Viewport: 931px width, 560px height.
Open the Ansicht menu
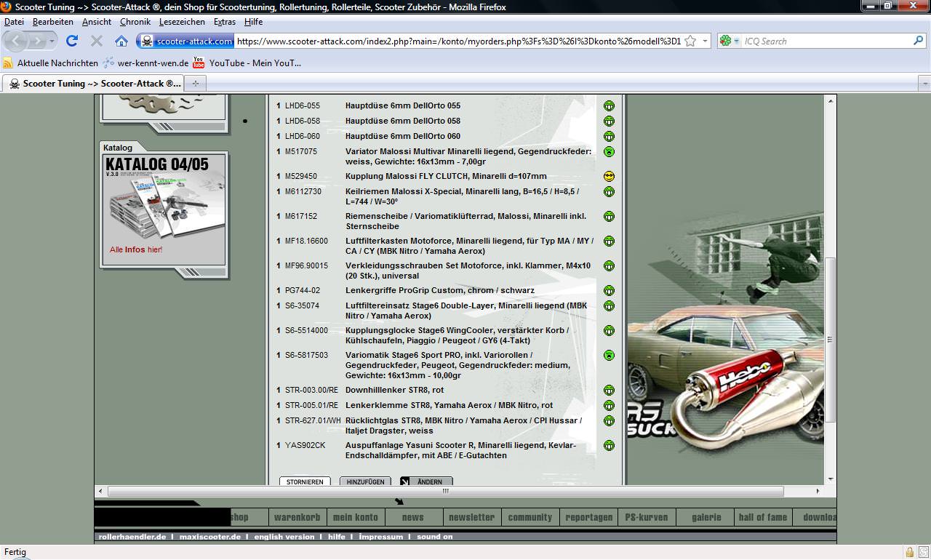coord(97,22)
